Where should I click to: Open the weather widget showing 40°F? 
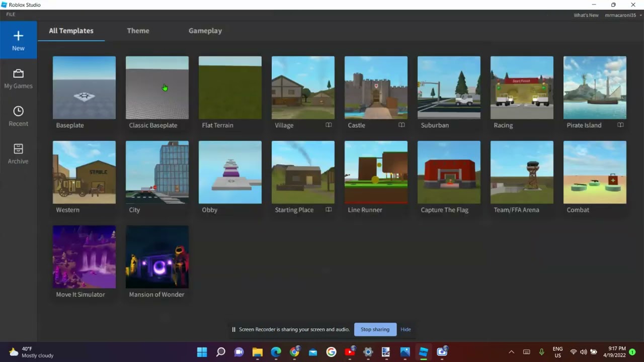(x=31, y=352)
